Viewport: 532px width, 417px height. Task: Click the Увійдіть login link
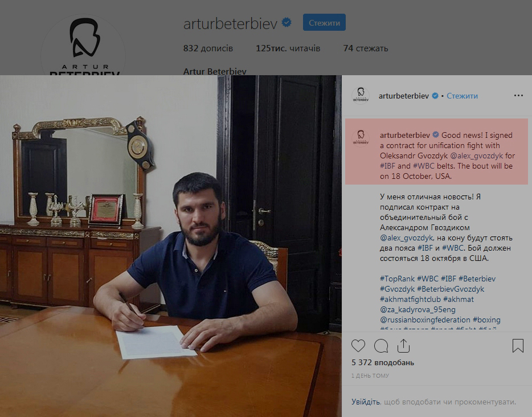pyautogui.click(x=366, y=402)
